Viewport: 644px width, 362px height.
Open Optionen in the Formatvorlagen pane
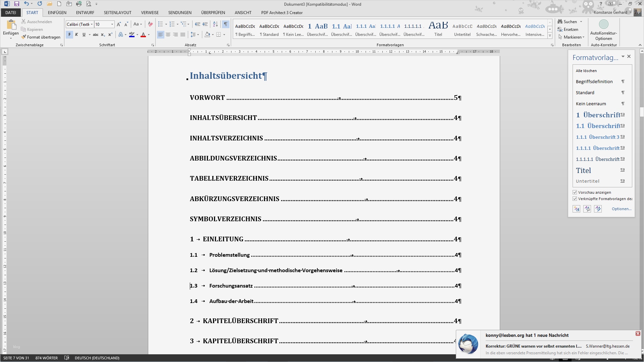(x=621, y=208)
